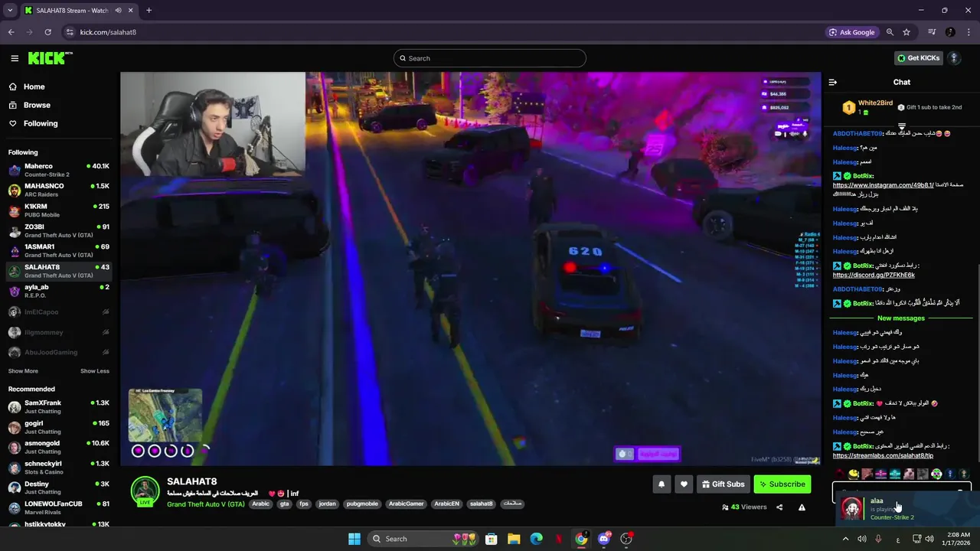Open Chrome media controls icon
Viewport: 980px width, 551px height.
pos(932,32)
